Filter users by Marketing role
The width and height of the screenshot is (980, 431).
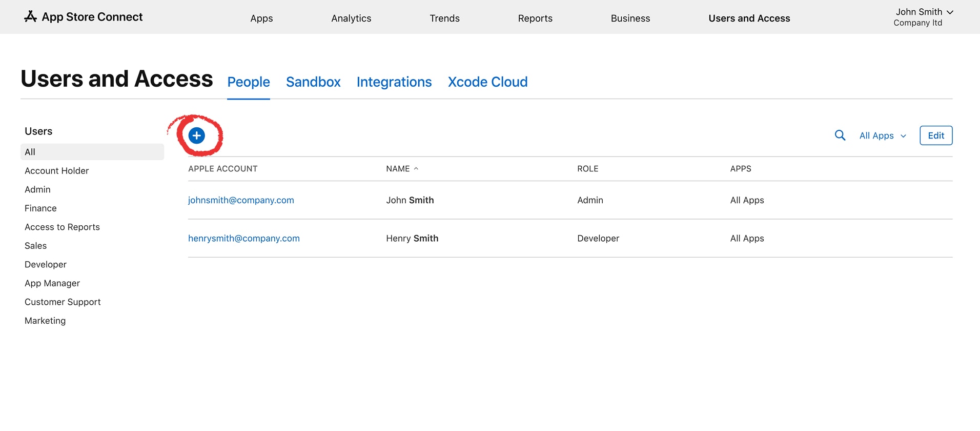pos(45,321)
